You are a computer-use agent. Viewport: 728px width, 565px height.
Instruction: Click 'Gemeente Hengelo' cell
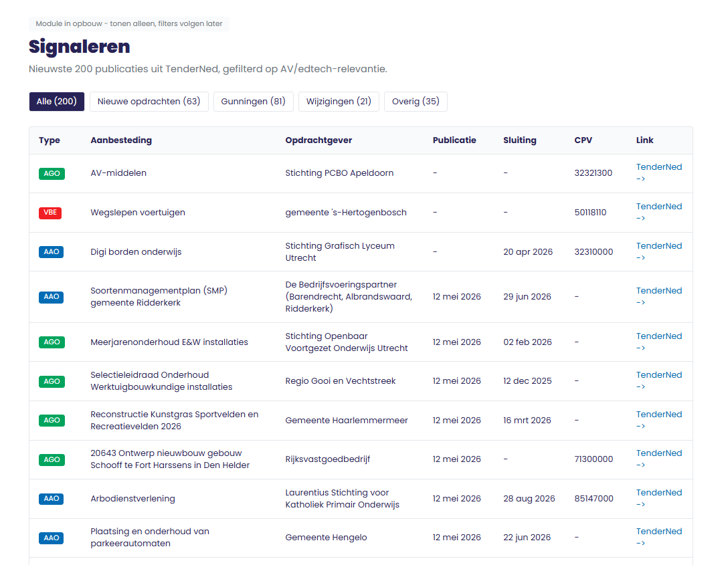point(326,537)
